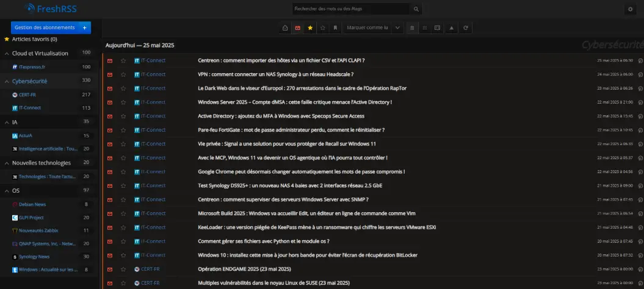Collapse the Cybersécurité category chevron
The height and width of the screenshot is (289, 644).
[x=7, y=82]
